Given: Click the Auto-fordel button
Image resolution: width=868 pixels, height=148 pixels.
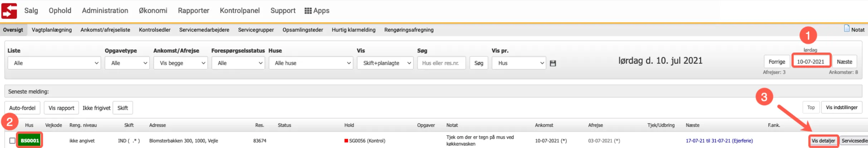Looking at the screenshot, I should point(22,108).
